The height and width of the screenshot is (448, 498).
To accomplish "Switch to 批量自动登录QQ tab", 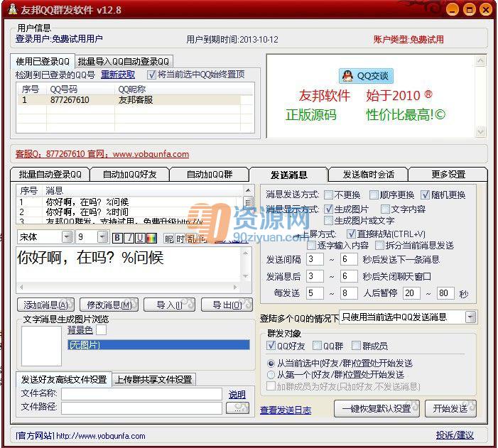I will pyautogui.click(x=50, y=175).
